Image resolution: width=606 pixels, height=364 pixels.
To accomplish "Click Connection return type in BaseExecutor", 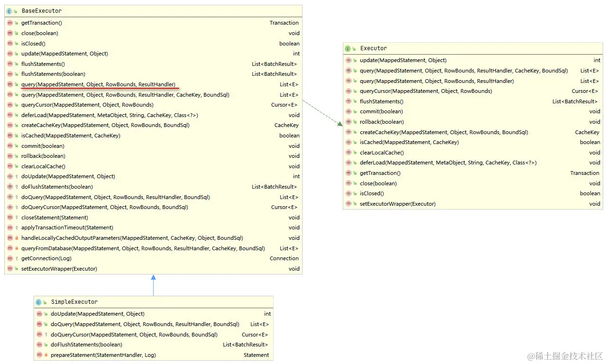I will 284,258.
